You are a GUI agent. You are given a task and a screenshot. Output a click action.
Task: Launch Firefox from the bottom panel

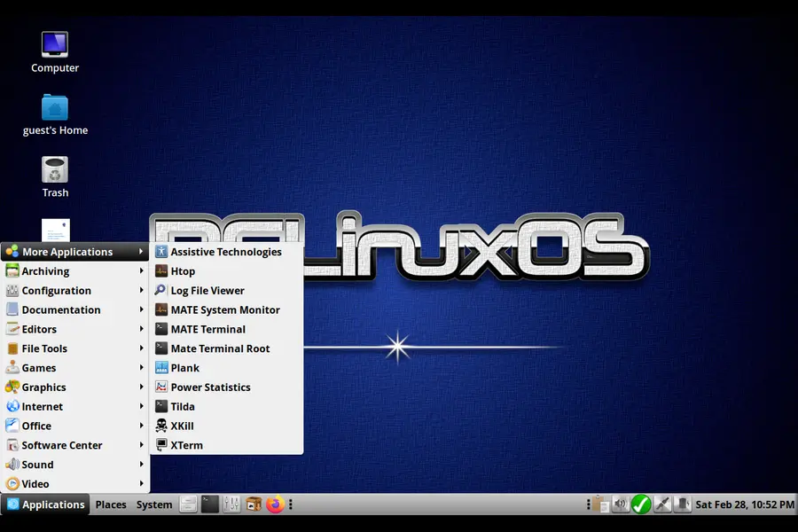275,504
